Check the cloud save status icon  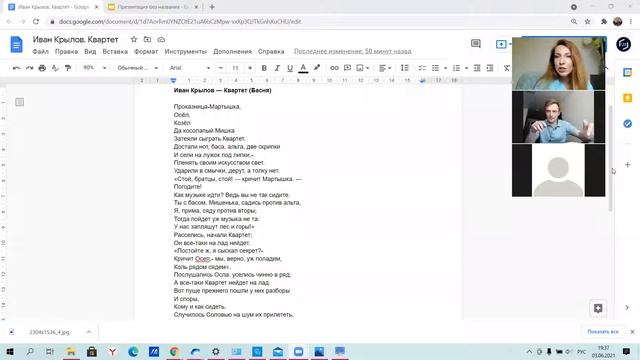point(161,40)
